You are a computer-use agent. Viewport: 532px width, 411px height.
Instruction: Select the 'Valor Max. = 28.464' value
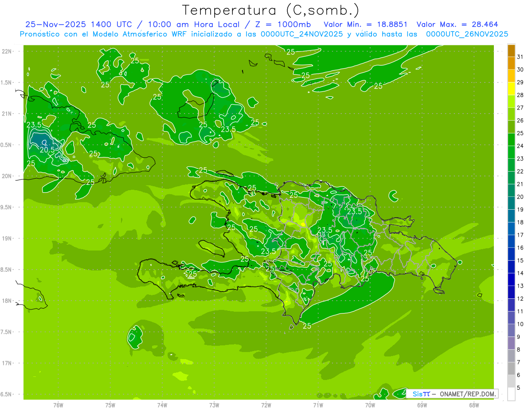click(x=457, y=24)
